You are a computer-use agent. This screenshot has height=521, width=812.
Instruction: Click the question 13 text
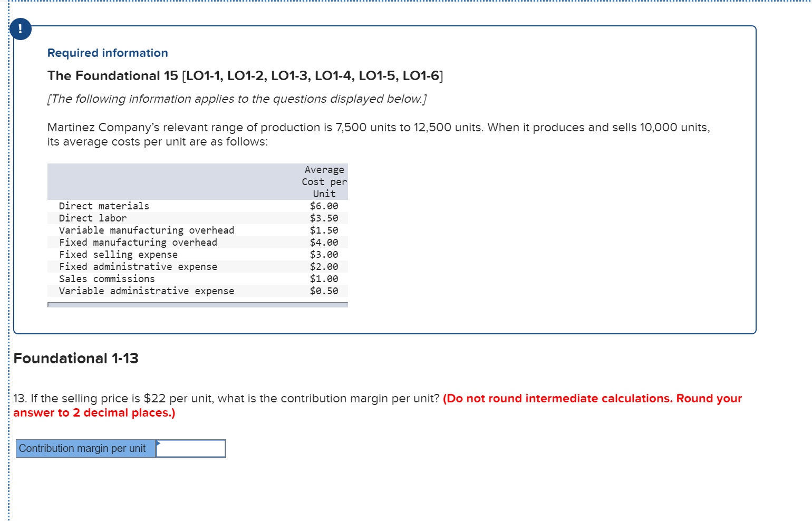(227, 398)
